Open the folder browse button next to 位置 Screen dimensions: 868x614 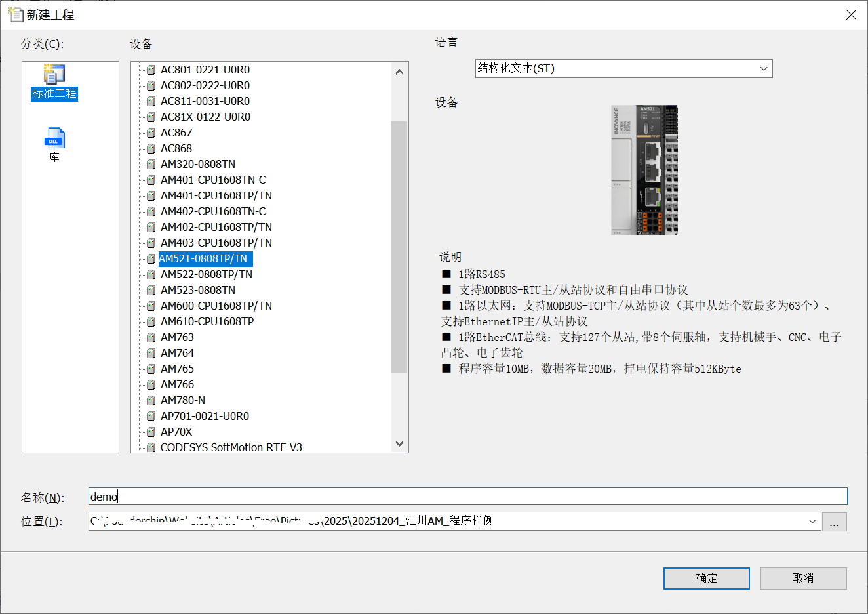(834, 522)
